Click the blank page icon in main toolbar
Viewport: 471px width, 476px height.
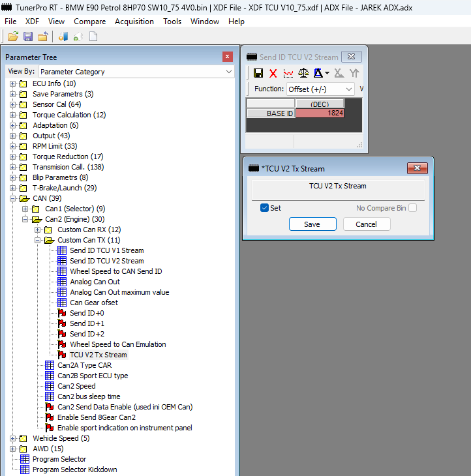[x=93, y=37]
